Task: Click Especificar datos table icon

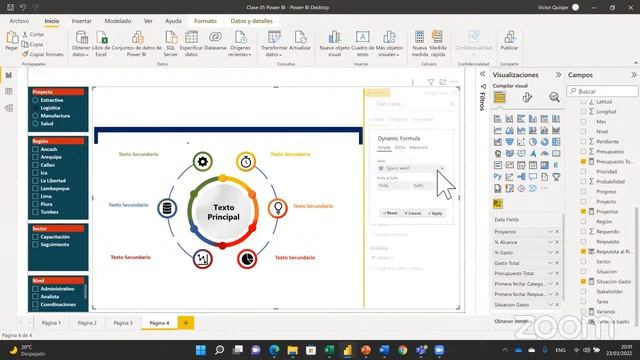Action: click(191, 38)
